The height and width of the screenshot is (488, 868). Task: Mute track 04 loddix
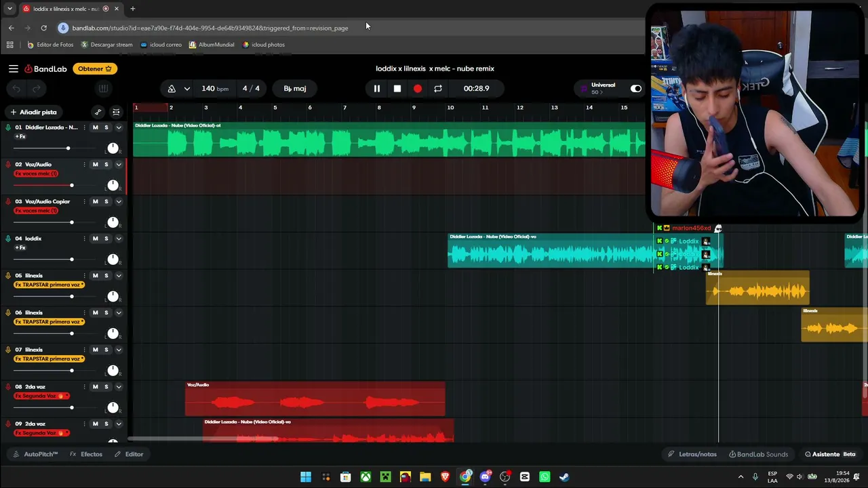95,239
